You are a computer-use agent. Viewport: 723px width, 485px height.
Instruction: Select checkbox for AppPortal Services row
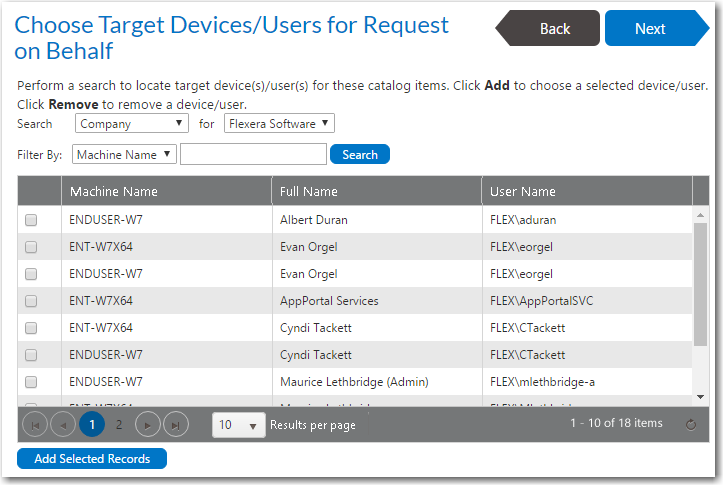click(x=31, y=301)
